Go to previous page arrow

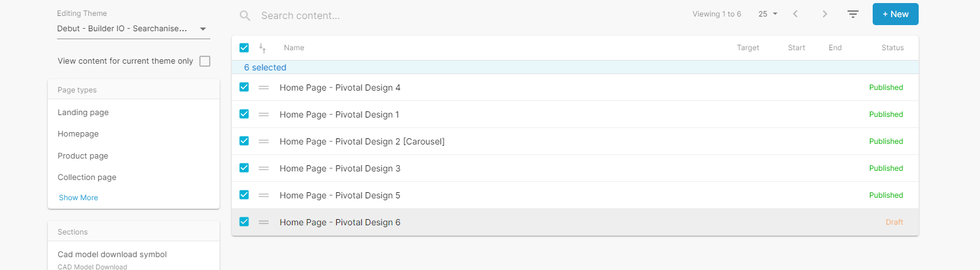[x=795, y=14]
